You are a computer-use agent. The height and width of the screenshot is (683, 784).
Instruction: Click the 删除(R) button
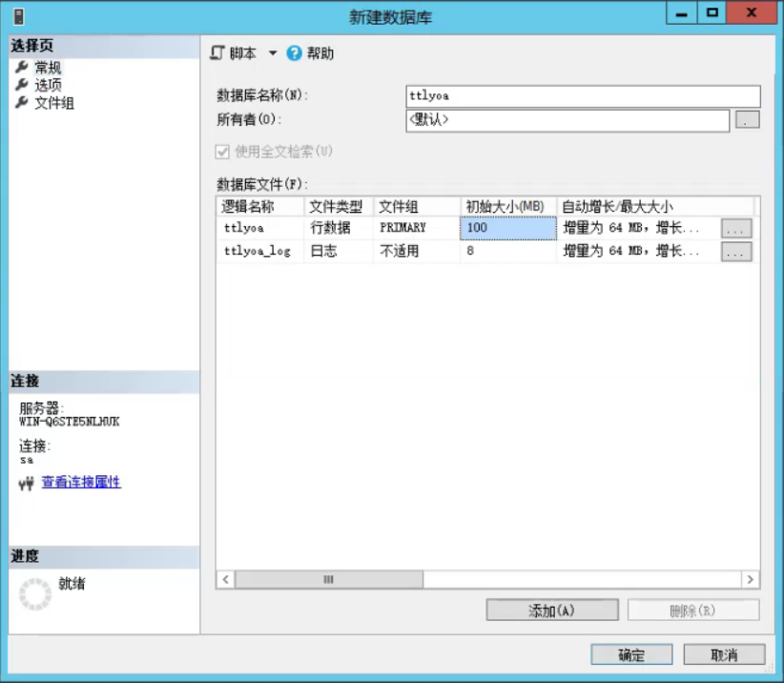click(x=693, y=610)
